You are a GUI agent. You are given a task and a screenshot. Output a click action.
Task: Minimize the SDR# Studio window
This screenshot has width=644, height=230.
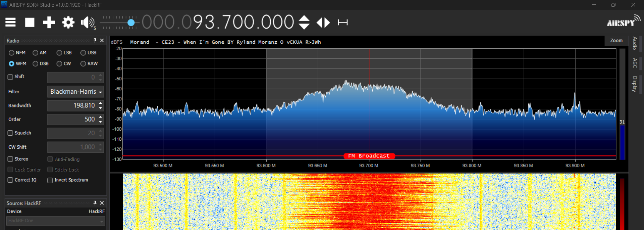click(x=594, y=5)
